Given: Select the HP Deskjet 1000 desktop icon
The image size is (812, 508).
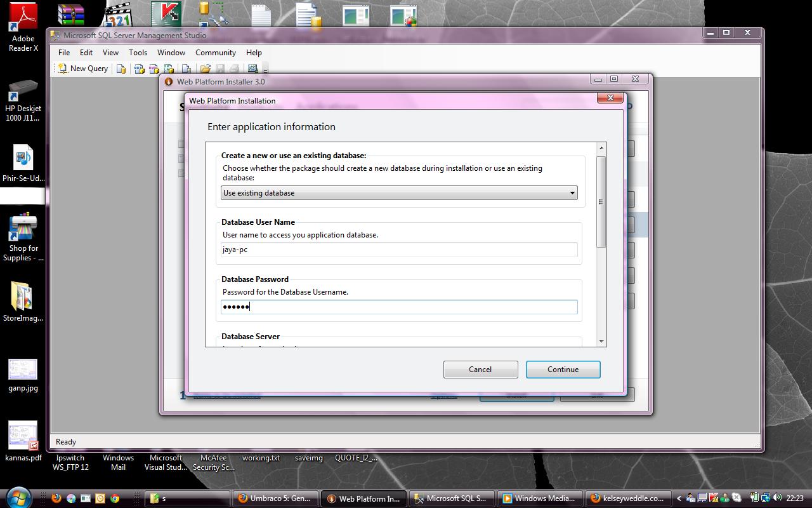Looking at the screenshot, I should 23,100.
